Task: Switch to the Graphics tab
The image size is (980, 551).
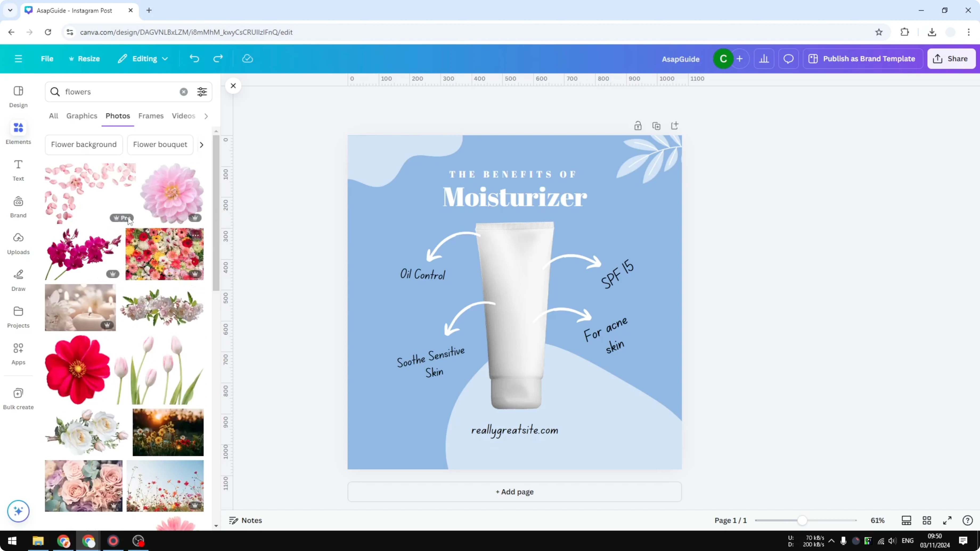Action: (81, 116)
